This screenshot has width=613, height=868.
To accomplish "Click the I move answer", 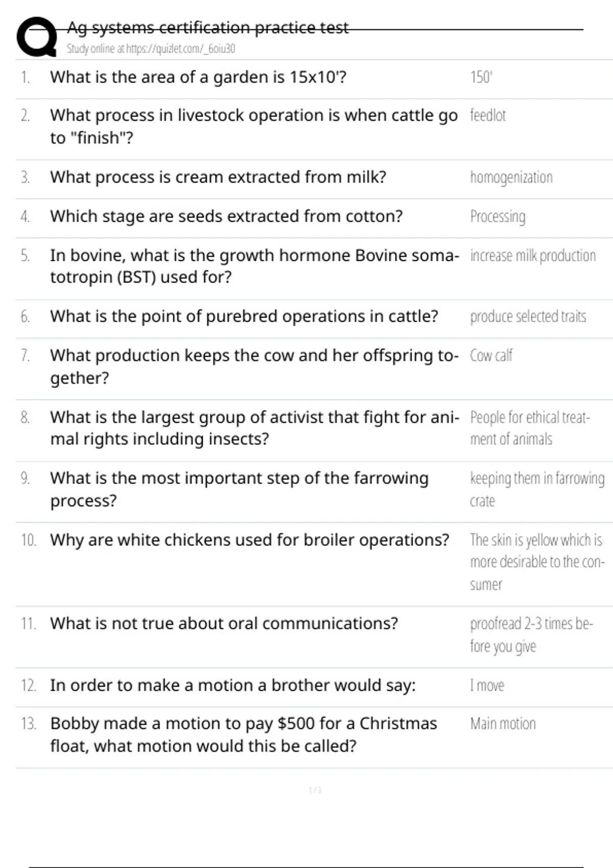I will (x=487, y=685).
